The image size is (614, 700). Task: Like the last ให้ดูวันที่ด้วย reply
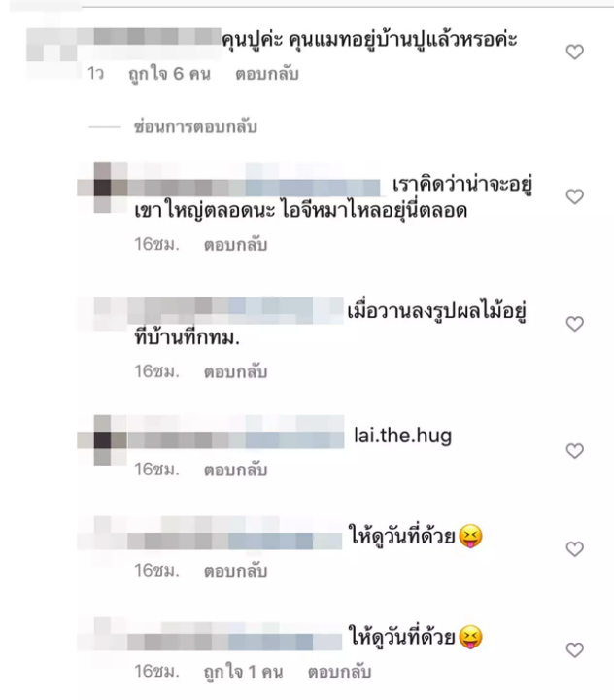[x=575, y=650]
